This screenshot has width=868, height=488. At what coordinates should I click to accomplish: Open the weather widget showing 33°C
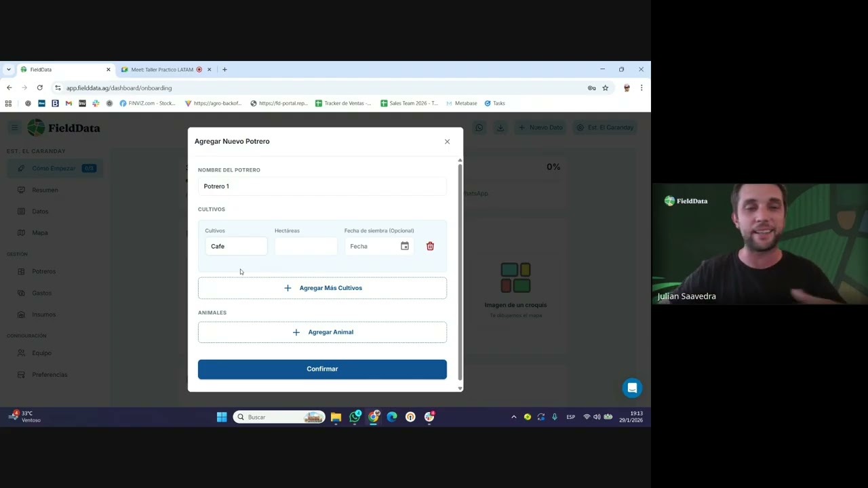point(24,417)
